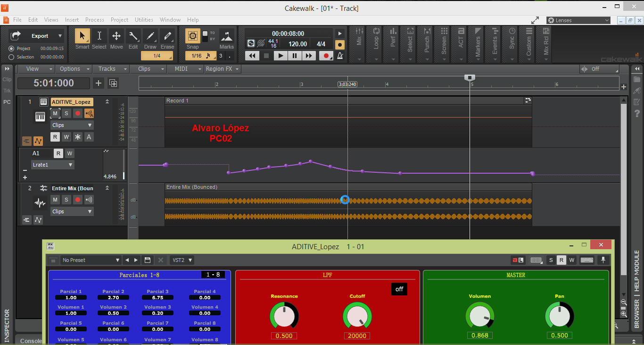Mute the Entire Mix track
Screen dimensions: 644x345
[55, 200]
